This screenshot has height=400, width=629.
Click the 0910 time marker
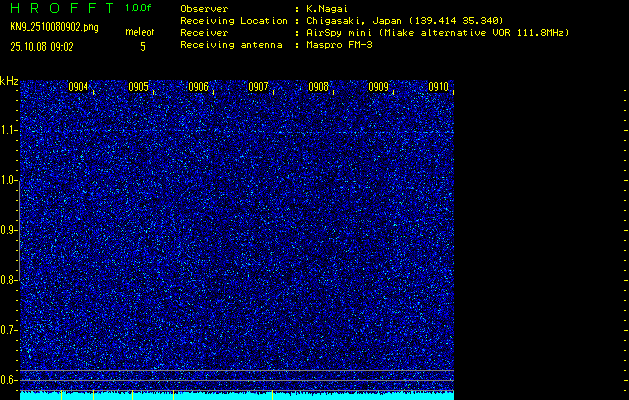pos(438,87)
